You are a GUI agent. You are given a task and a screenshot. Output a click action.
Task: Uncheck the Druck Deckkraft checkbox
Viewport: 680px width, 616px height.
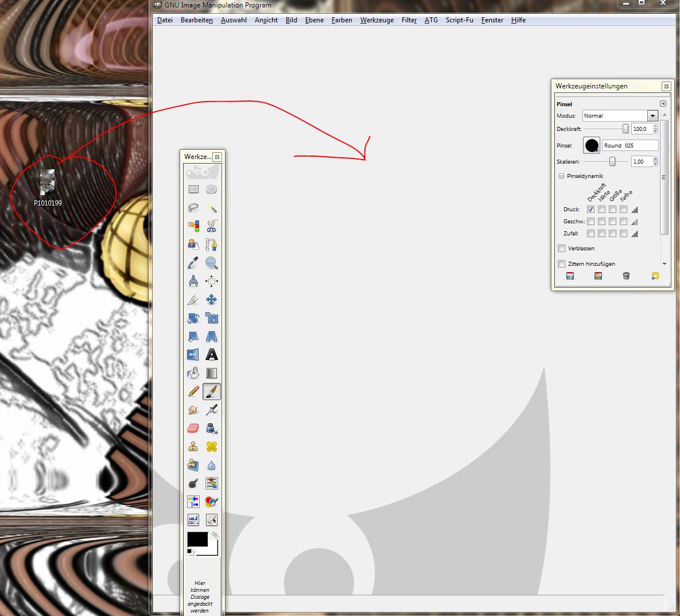click(x=590, y=210)
